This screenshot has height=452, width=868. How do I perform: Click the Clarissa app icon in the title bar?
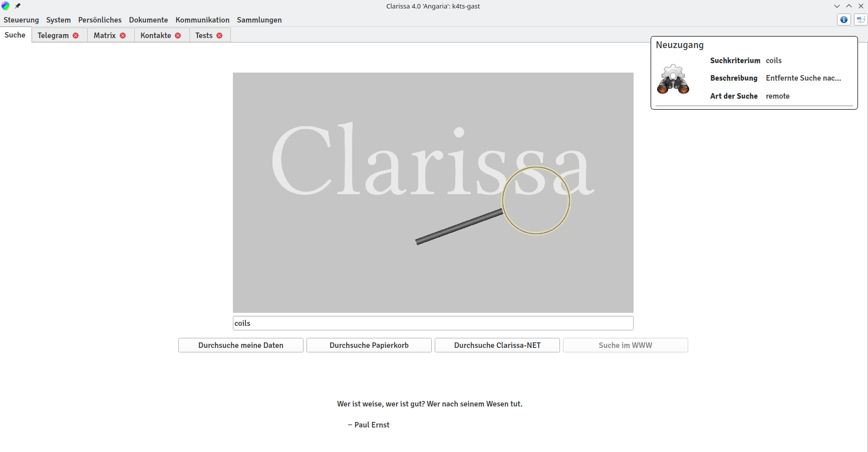point(6,6)
